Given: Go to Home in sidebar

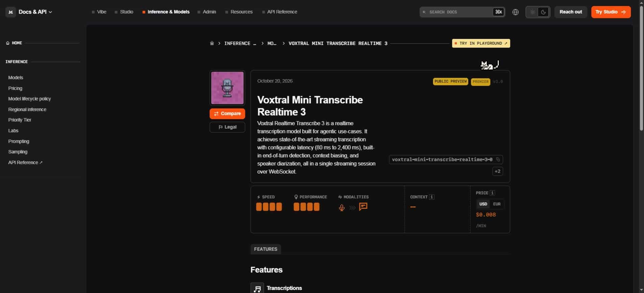Looking at the screenshot, I should click(x=14, y=43).
